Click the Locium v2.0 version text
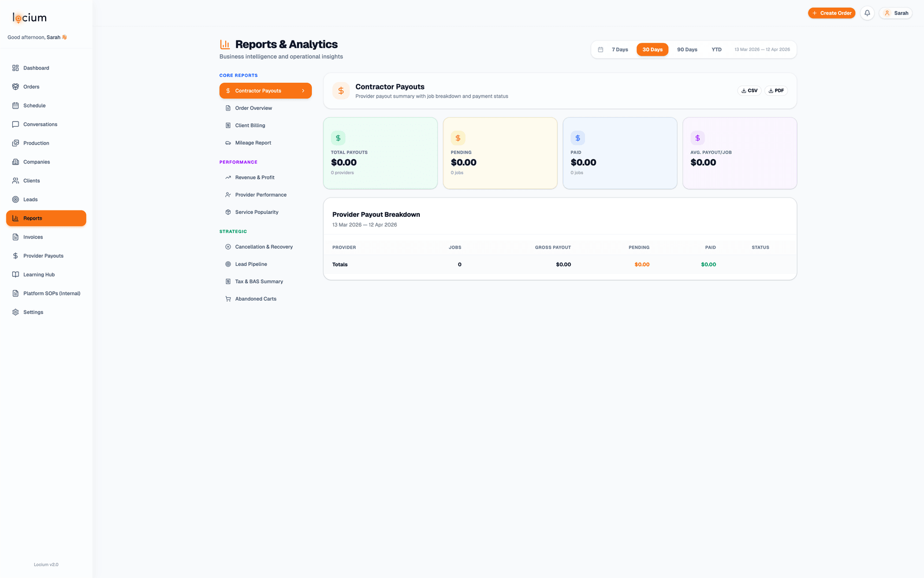Image resolution: width=924 pixels, height=578 pixels. coord(46,565)
